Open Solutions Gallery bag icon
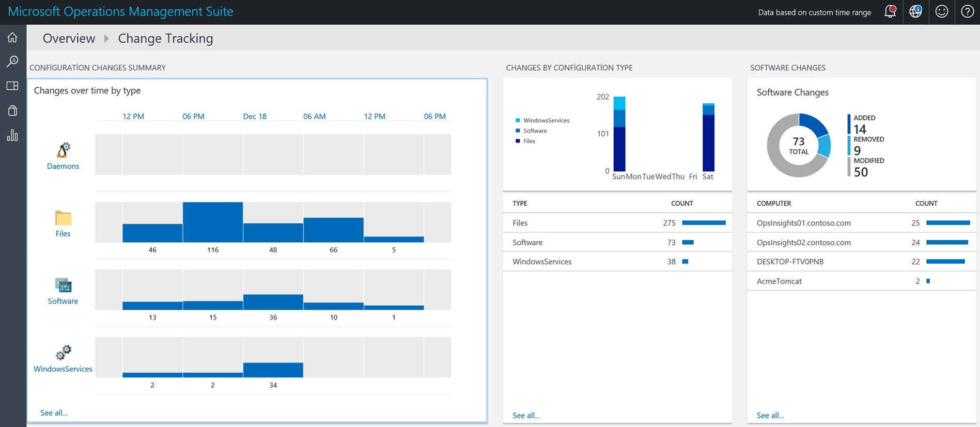Screen dimensions: 980x427 click(x=12, y=110)
